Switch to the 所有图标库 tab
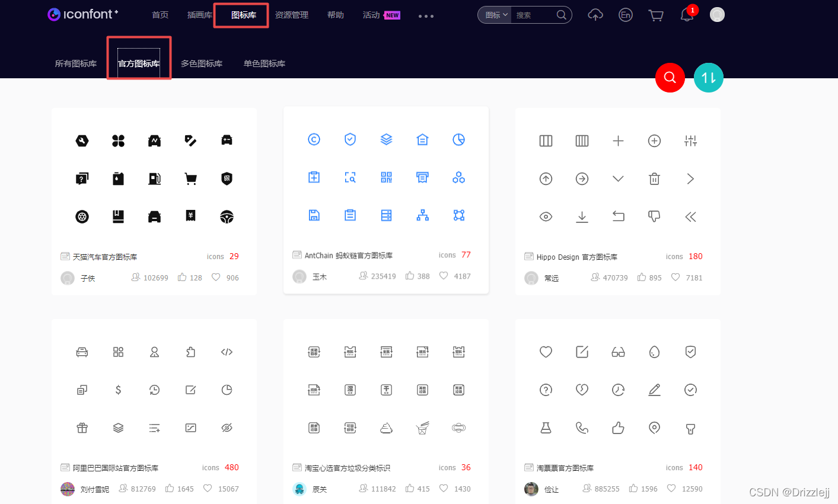Image resolution: width=838 pixels, height=504 pixels. point(76,63)
